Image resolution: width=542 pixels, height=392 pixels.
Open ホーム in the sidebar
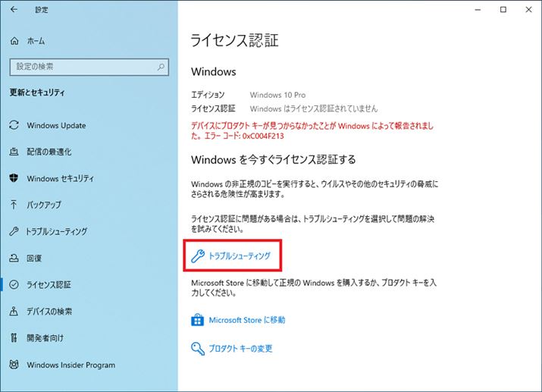tap(36, 41)
